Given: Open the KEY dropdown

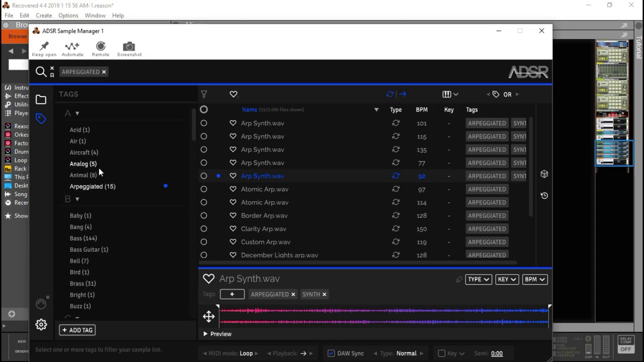Looking at the screenshot, I should 507,280.
